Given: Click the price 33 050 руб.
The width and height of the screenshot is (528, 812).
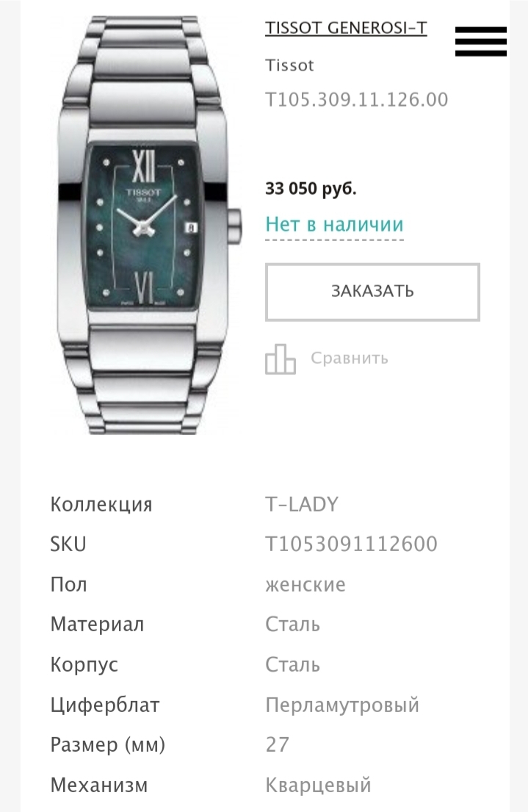Looking at the screenshot, I should tap(311, 188).
